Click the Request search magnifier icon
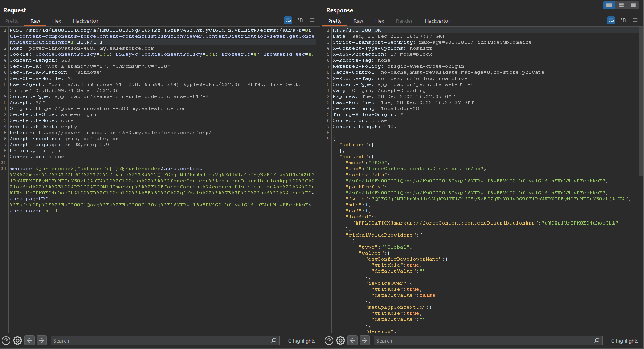 coord(274,341)
